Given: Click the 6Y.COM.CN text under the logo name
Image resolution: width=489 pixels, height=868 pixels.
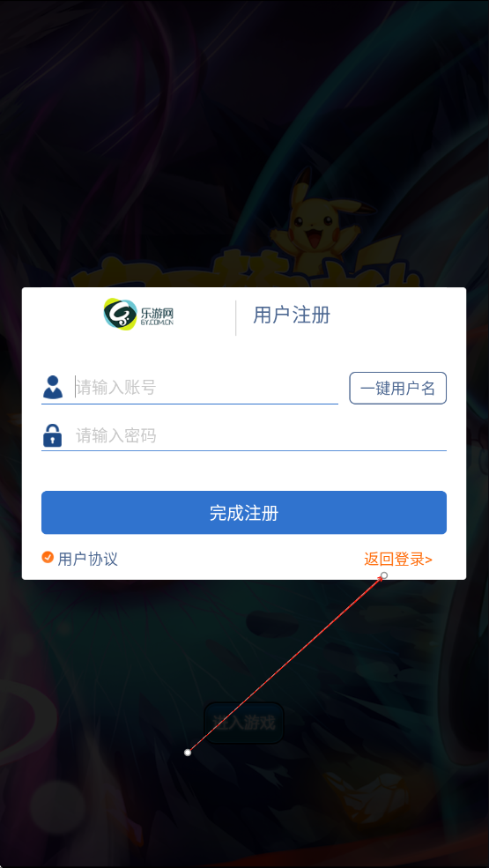Looking at the screenshot, I should point(157,322).
